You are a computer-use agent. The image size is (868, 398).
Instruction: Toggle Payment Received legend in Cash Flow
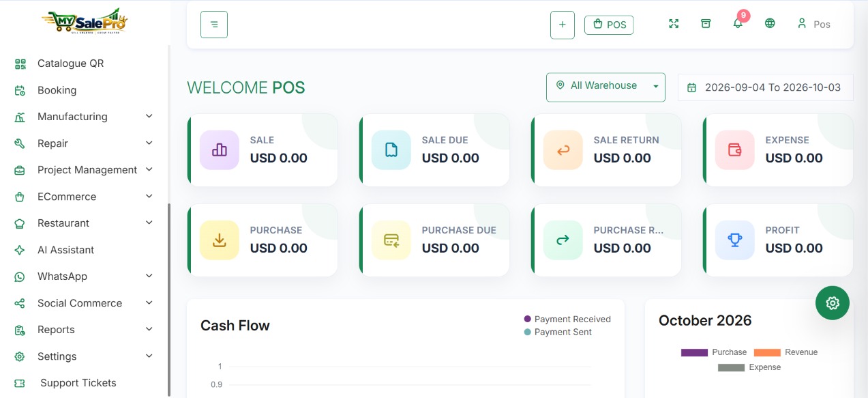click(x=567, y=319)
